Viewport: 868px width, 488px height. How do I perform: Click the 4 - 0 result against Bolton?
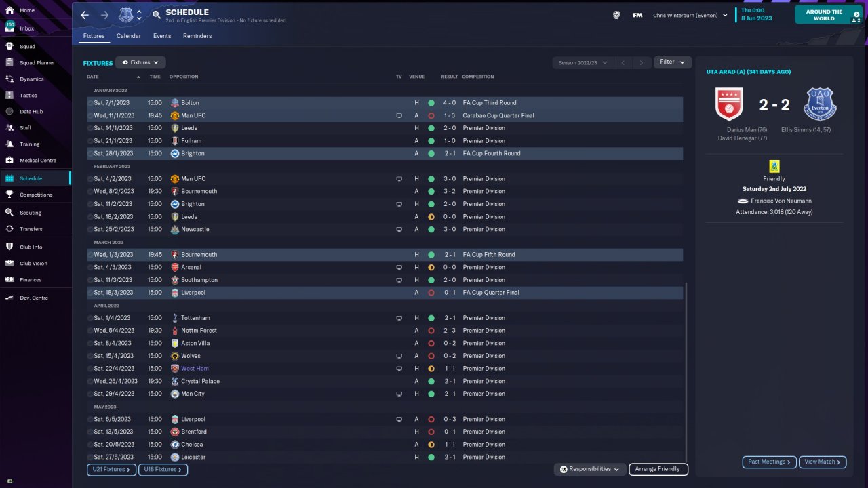[x=450, y=103]
